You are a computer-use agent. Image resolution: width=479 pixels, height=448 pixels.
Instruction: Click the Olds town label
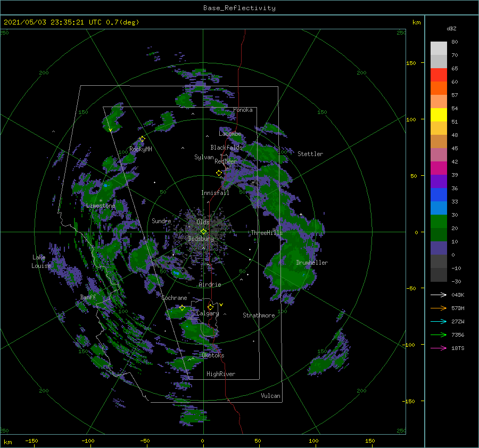click(x=203, y=222)
